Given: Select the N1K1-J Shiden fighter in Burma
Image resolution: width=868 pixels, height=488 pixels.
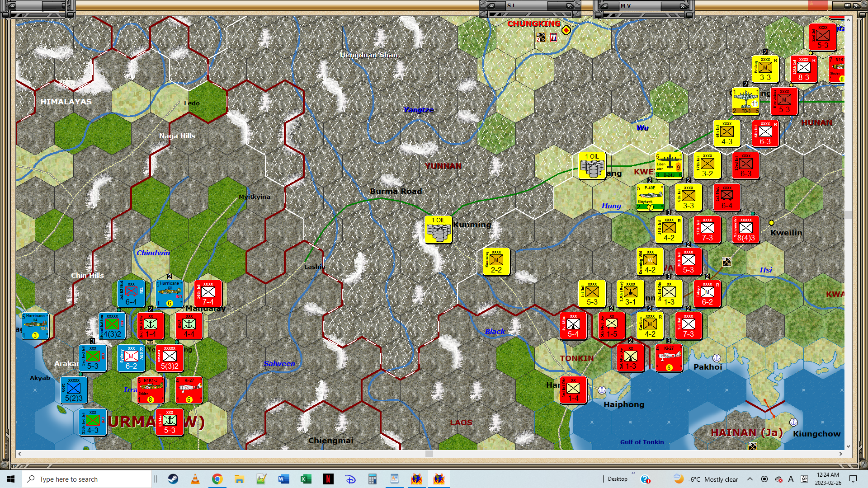Looking at the screenshot, I should tap(151, 390).
